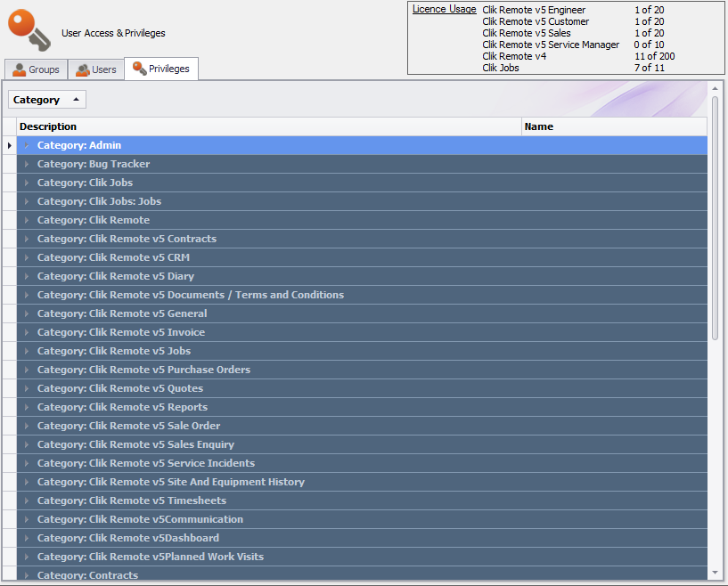728x586 pixels.
Task: Sort by the Name column header
Action: [x=614, y=126]
